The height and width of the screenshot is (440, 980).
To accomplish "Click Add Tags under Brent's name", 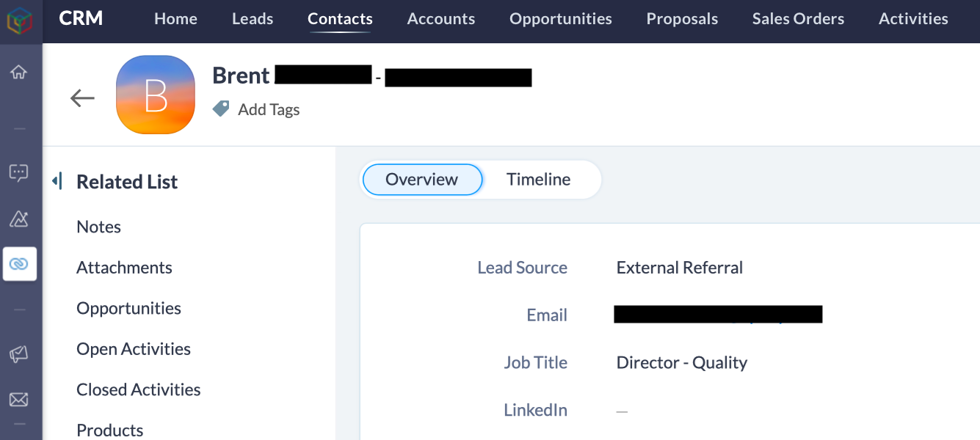I will 268,109.
